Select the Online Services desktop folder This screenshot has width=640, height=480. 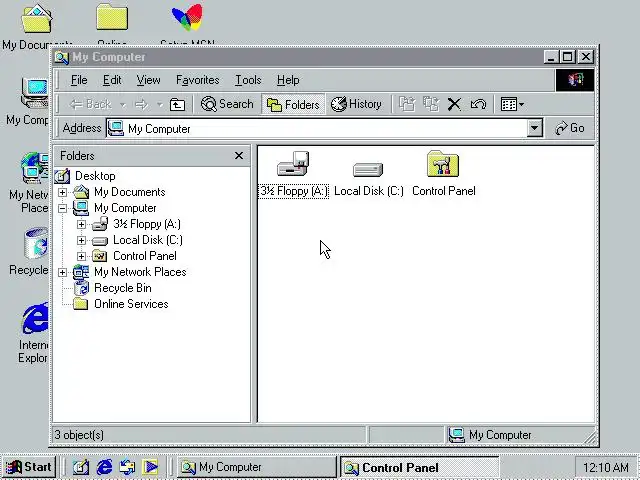click(x=112, y=17)
